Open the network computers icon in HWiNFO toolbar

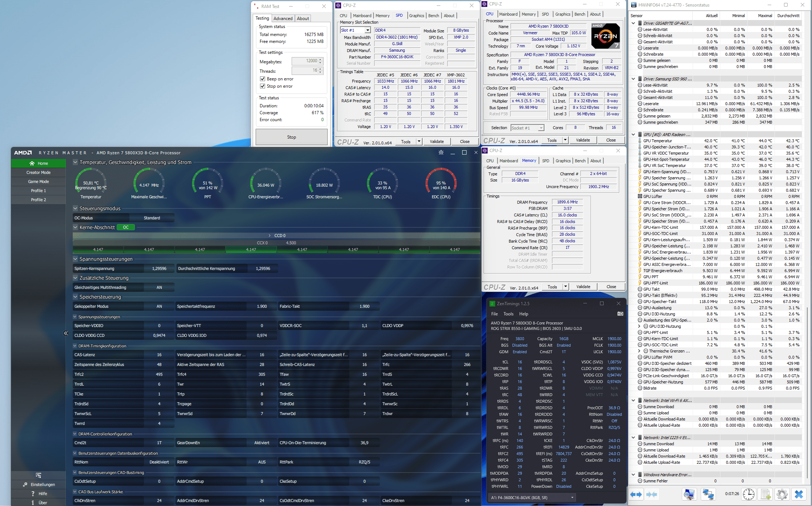coord(708,494)
